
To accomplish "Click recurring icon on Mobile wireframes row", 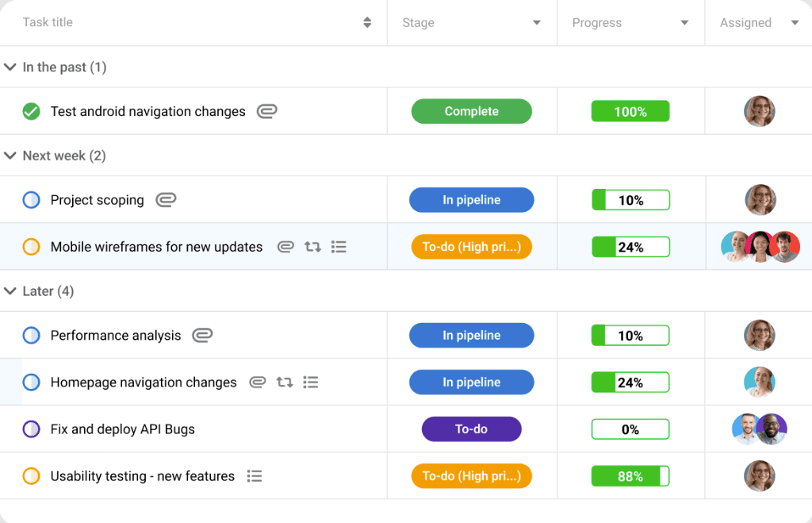I will [x=312, y=247].
